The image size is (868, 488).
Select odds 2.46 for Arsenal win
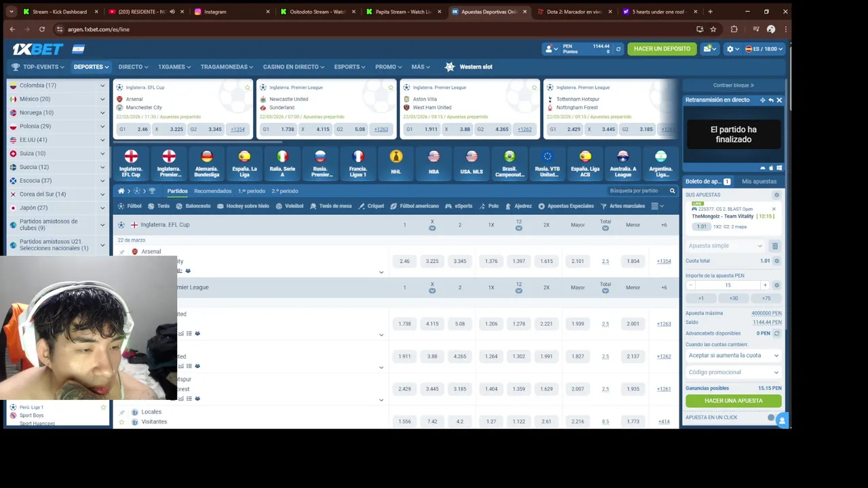point(404,261)
